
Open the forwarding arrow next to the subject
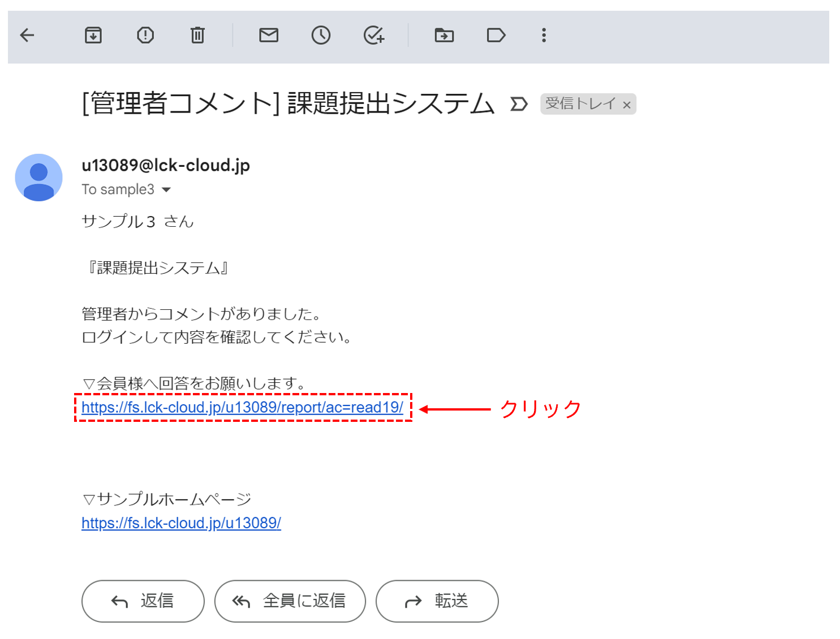tap(518, 103)
